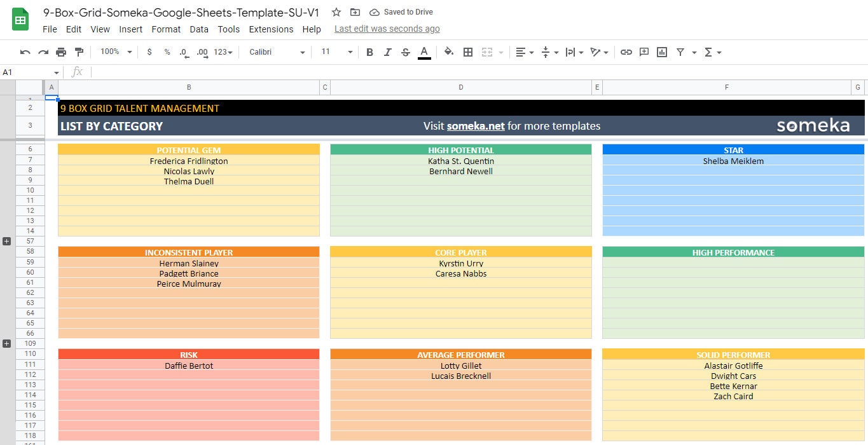
Task: Toggle italic formatting
Action: click(x=388, y=51)
